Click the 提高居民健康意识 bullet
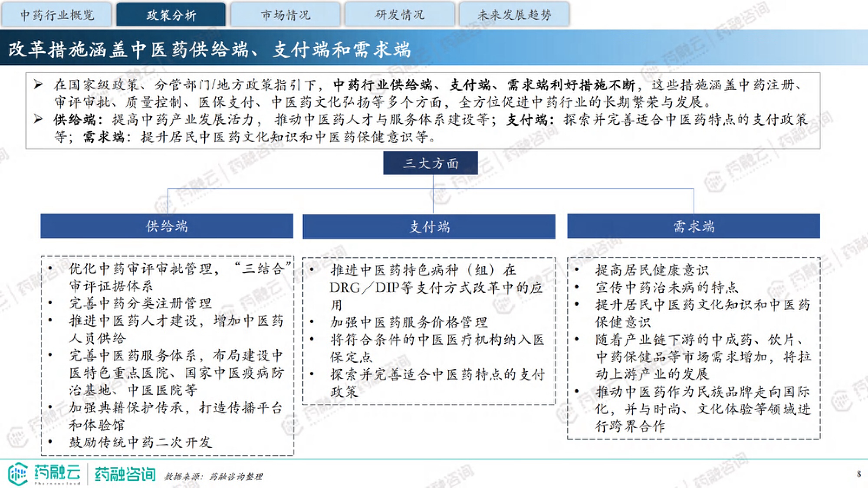Image resolution: width=868 pixels, height=488 pixels. point(651,270)
